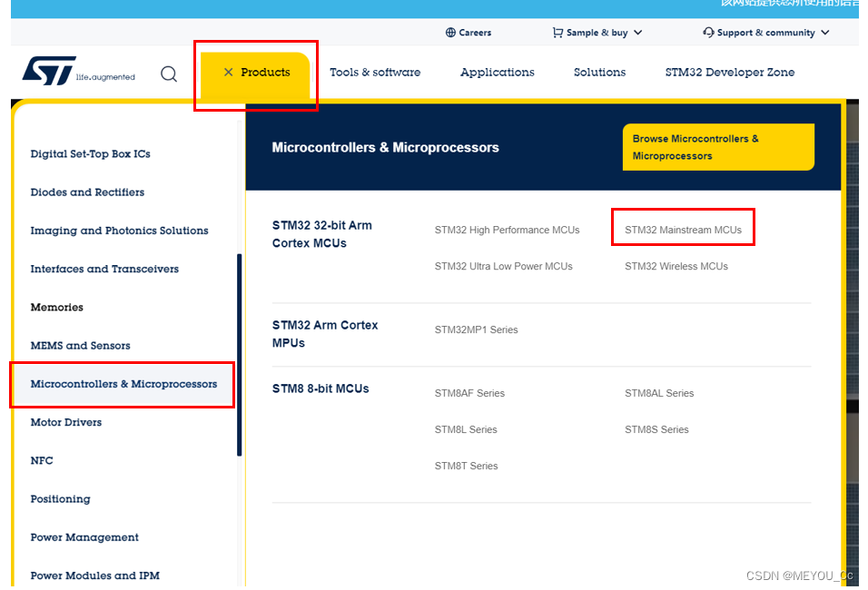Click the category list scrollbar thumb
This screenshot has width=868, height=590.
(x=239, y=355)
